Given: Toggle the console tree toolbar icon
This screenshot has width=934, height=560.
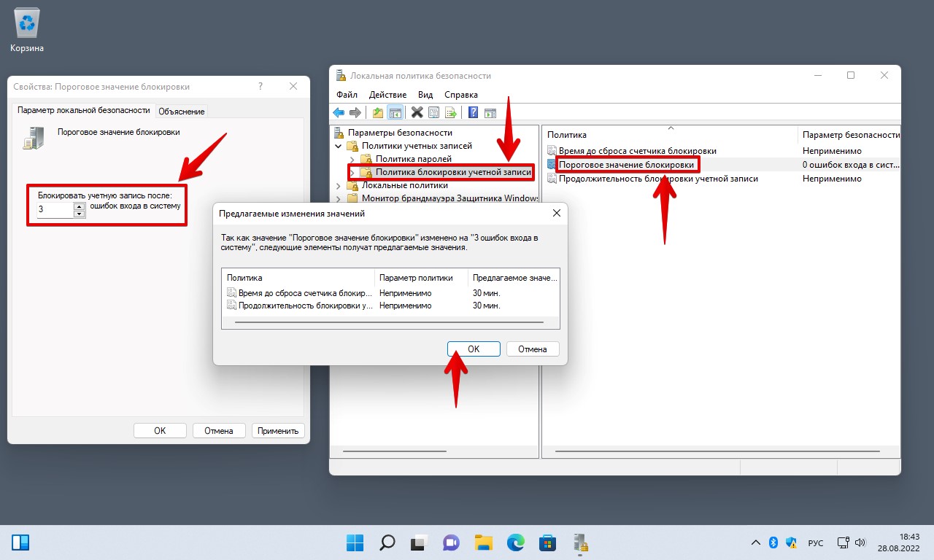Looking at the screenshot, I should (394, 112).
